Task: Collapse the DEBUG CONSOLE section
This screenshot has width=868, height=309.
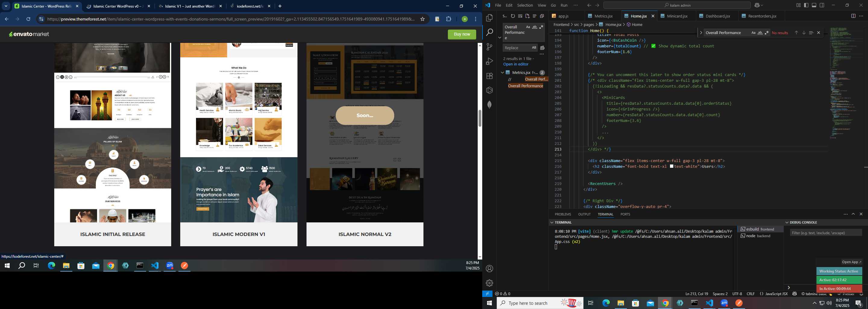Action: (x=787, y=222)
